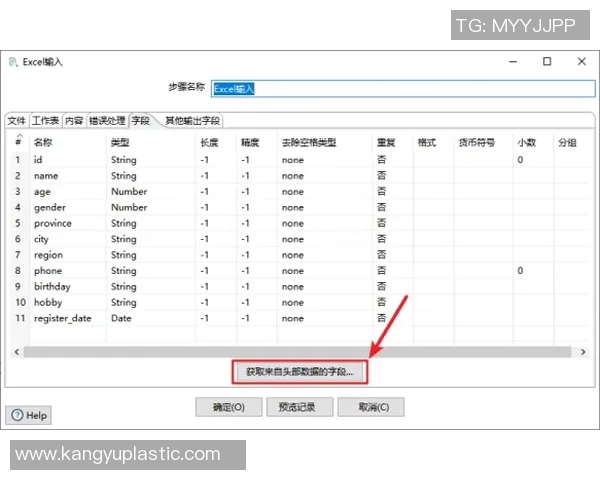Open the 内容 tab
600x480 pixels.
point(74,121)
